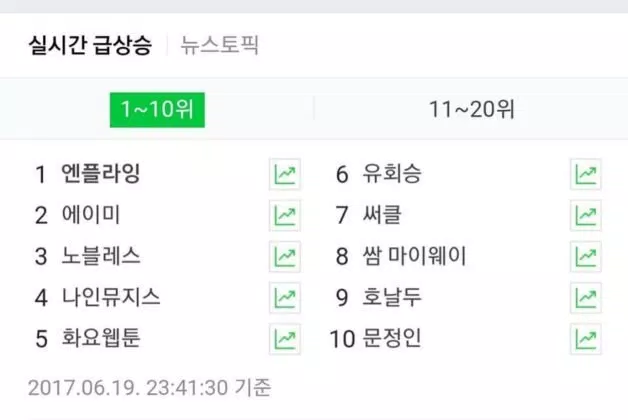
Task: Select the 1~10위 ranking tab
Action: (x=157, y=110)
